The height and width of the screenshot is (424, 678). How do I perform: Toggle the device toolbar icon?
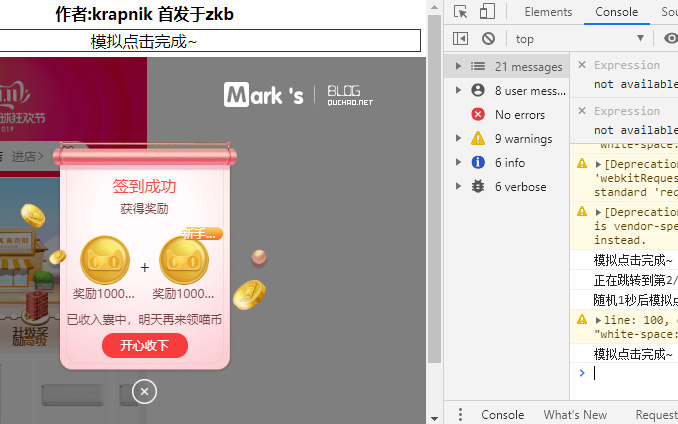(487, 12)
